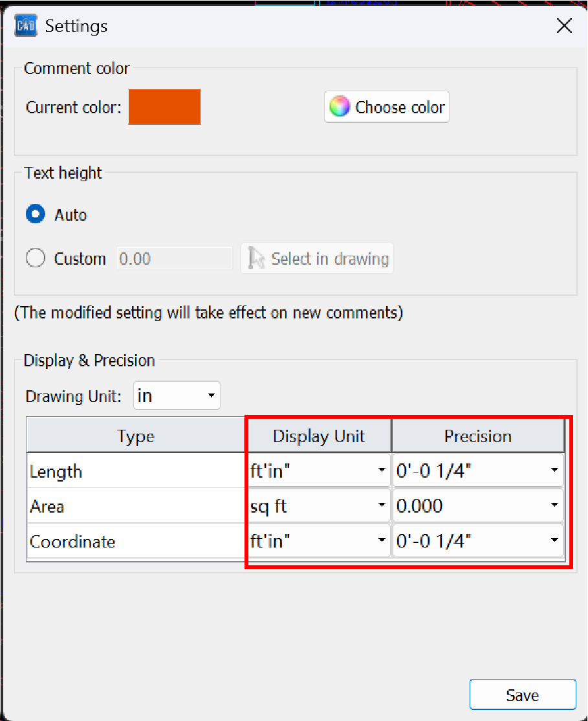Viewport: 588px width, 721px height.
Task: Expand the Coordinate precision dropdown
Action: pyautogui.click(x=477, y=541)
